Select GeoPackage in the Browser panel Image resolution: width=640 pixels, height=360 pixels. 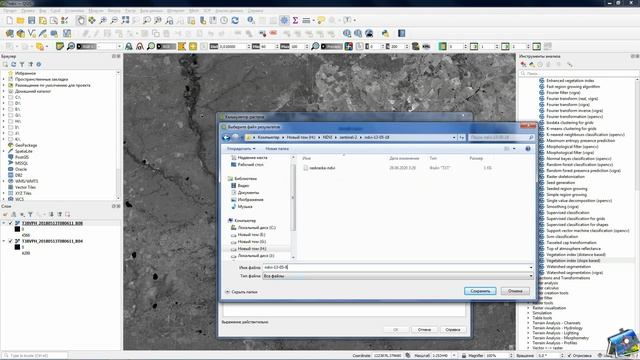(x=26, y=145)
